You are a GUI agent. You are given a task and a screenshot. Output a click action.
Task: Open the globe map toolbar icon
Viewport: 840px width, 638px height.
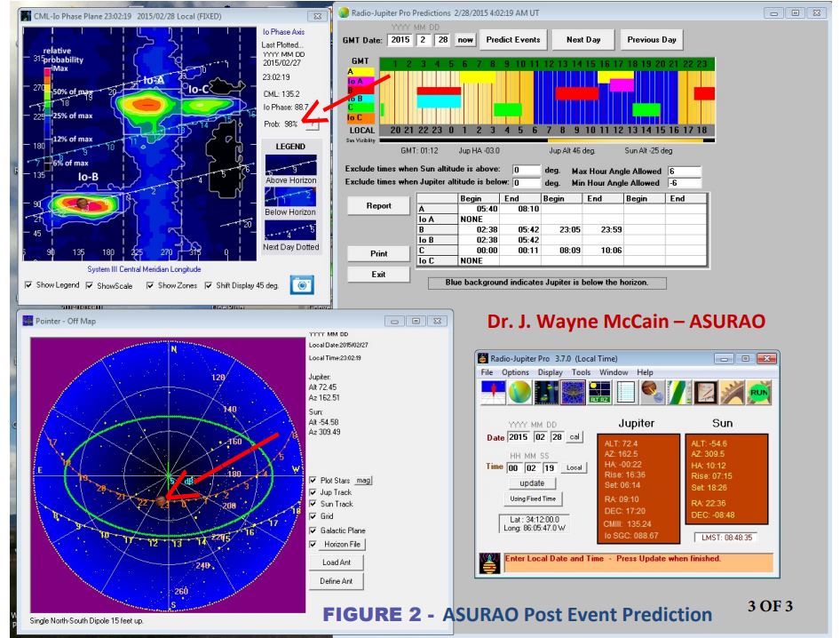click(519, 393)
